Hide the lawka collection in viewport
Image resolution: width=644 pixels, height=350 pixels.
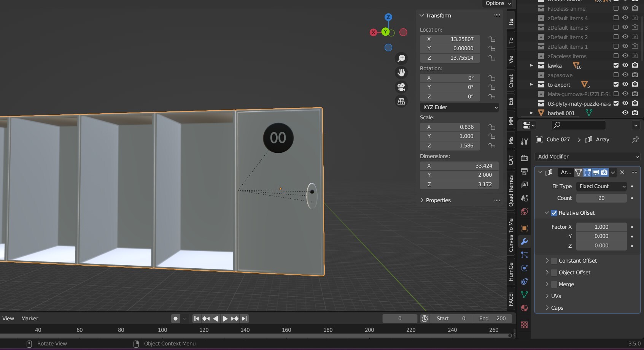pyautogui.click(x=625, y=65)
